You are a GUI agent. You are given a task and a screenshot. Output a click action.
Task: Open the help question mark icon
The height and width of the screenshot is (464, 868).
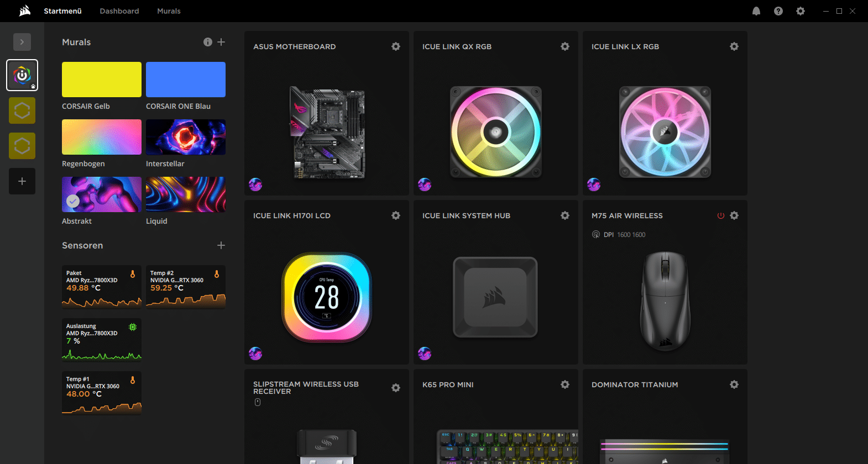tap(778, 11)
